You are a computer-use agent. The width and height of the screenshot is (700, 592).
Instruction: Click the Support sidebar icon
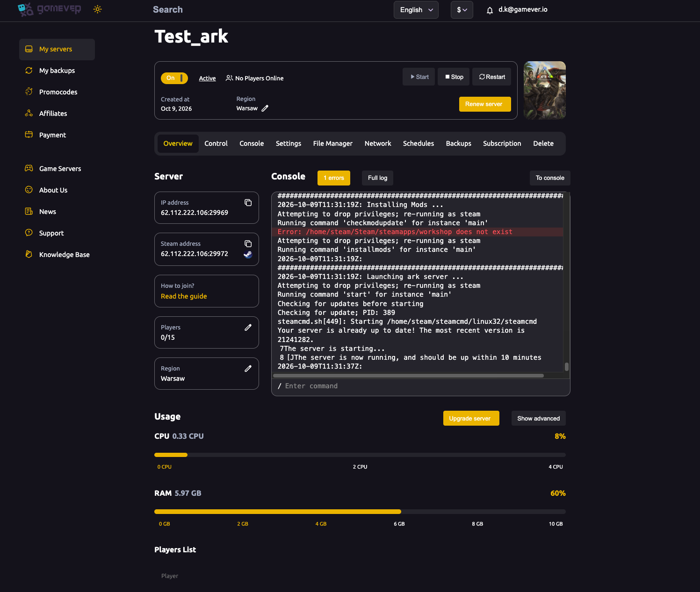[x=29, y=233]
